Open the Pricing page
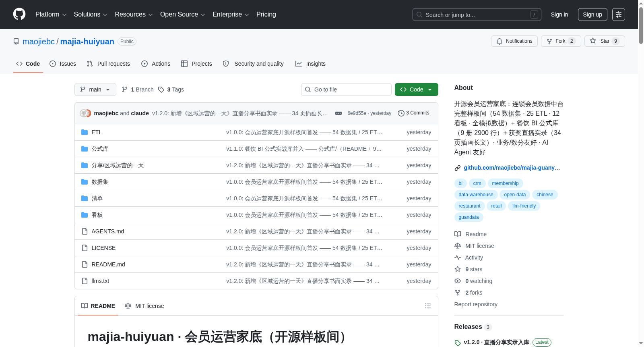 coord(266,15)
